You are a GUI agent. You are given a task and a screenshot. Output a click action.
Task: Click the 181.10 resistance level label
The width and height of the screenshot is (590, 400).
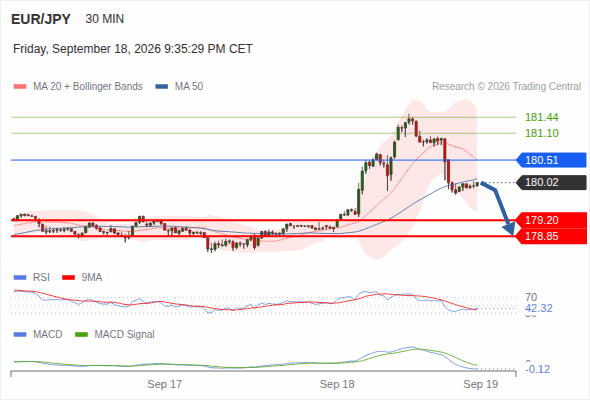(542, 133)
